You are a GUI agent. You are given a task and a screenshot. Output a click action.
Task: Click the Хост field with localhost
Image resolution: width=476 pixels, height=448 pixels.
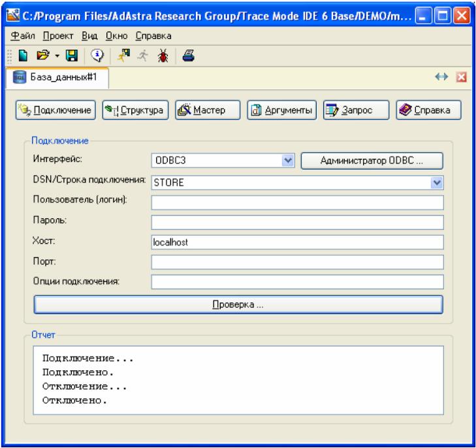click(298, 242)
